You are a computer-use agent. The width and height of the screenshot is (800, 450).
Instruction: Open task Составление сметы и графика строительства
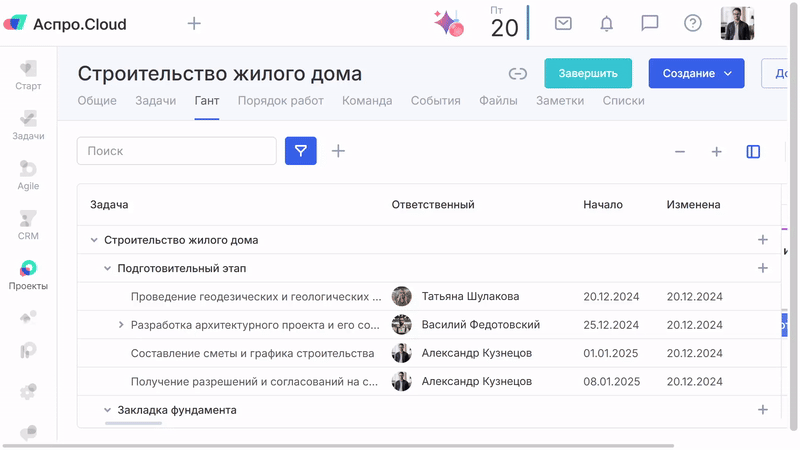252,353
